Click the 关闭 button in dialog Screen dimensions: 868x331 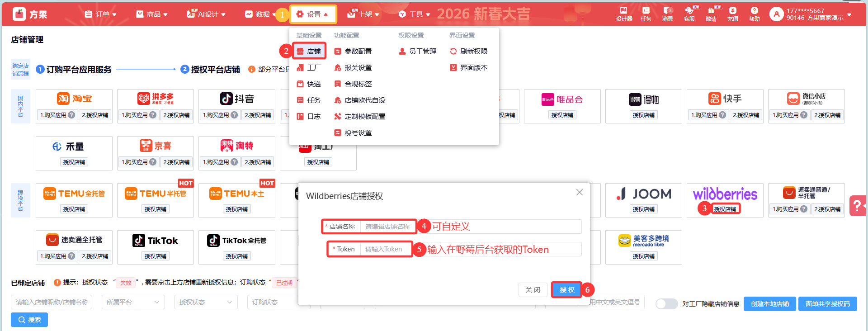[x=533, y=290]
